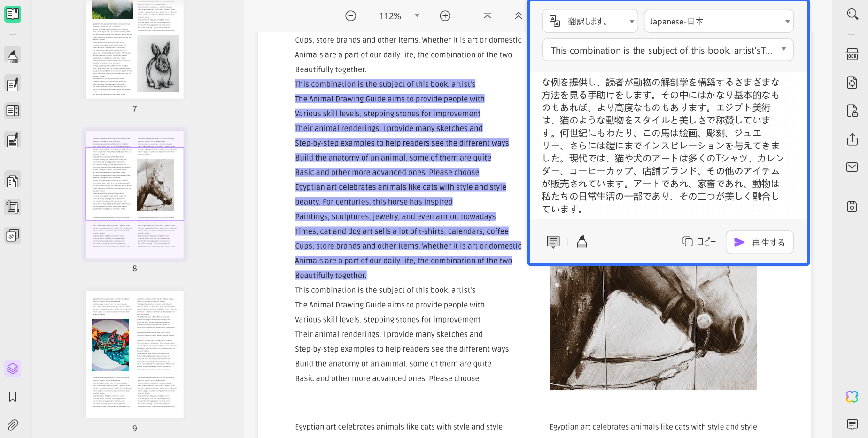Click the highlighter icon in translation panel

[x=582, y=242]
